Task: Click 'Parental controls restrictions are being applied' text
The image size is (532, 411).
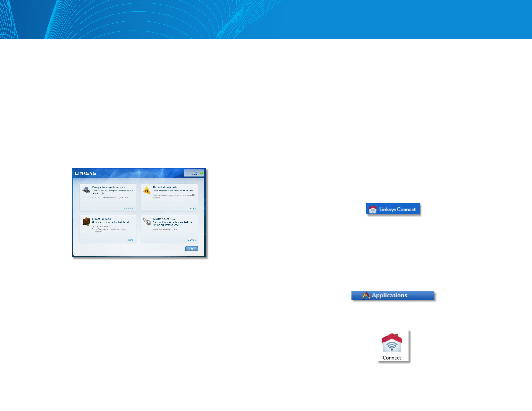Action: click(174, 196)
